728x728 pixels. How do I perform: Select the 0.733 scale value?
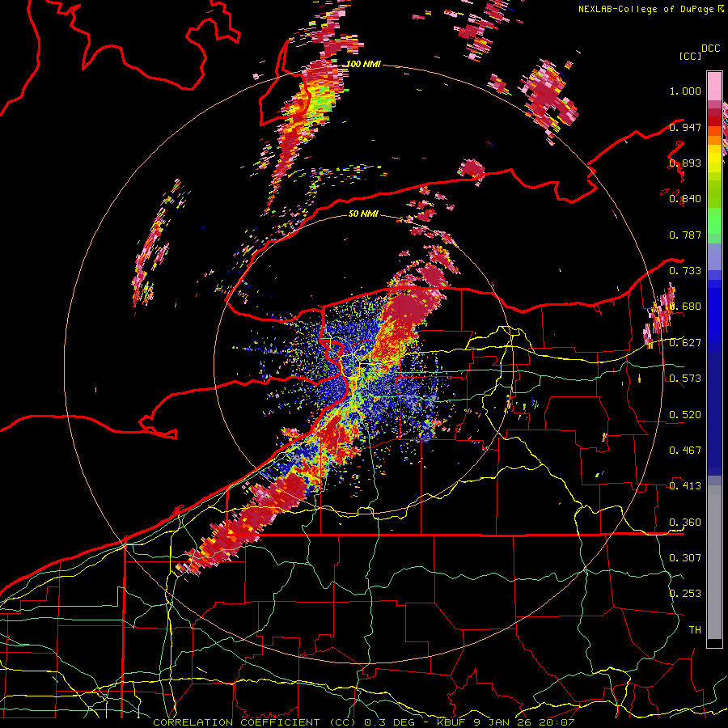[x=685, y=271]
